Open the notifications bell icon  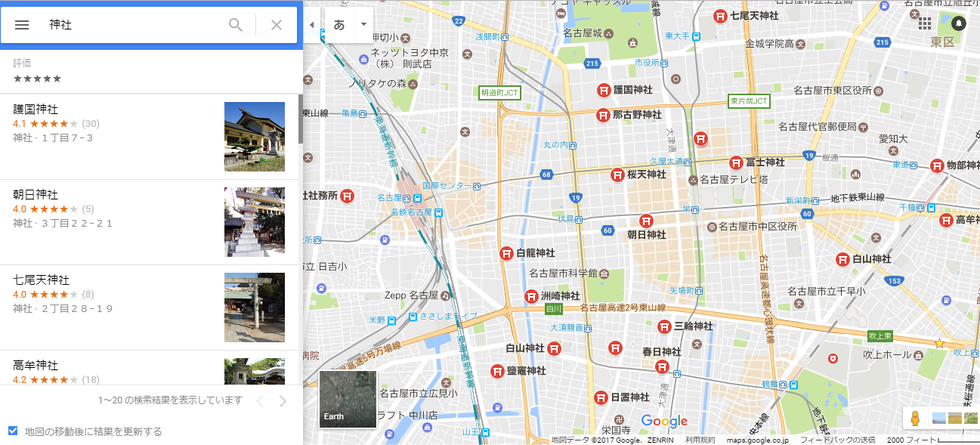(958, 23)
